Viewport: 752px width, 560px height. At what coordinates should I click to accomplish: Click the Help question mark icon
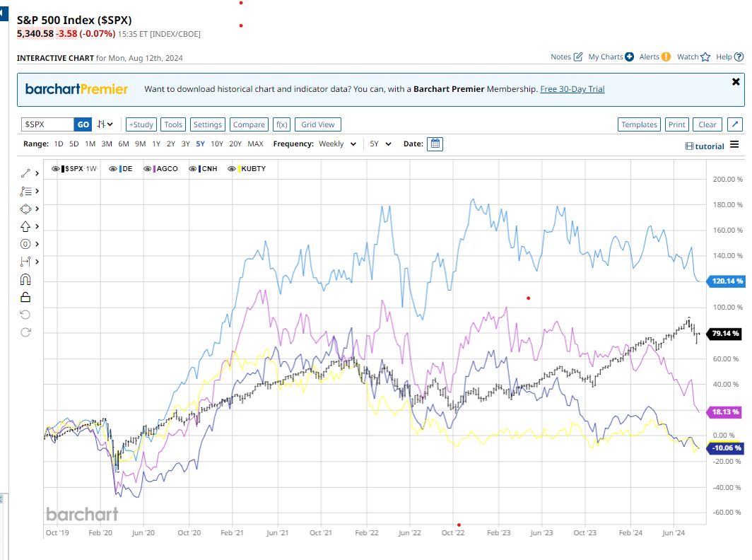739,57
